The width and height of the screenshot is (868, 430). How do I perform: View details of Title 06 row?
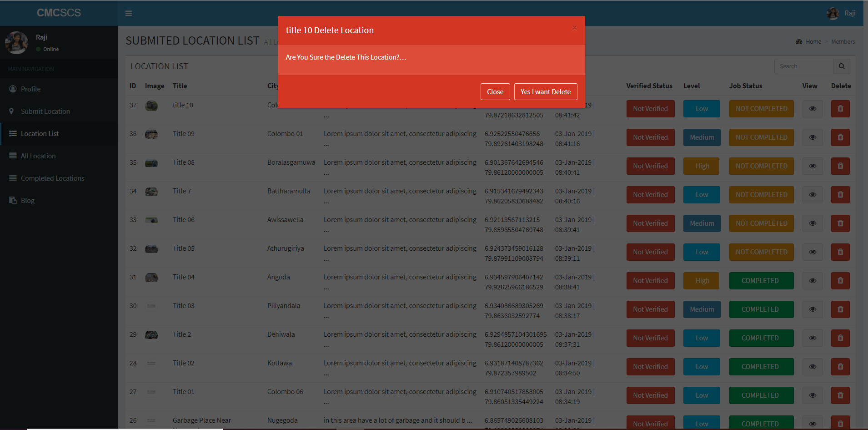(813, 223)
